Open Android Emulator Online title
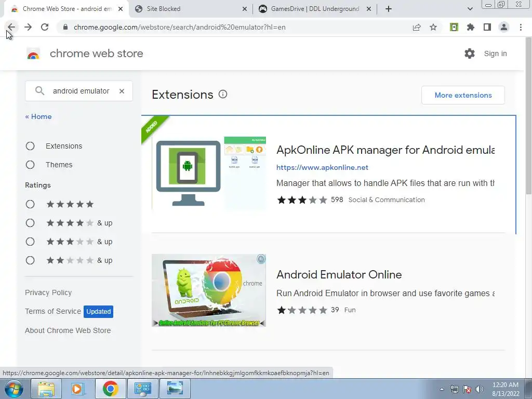This screenshot has height=399, width=532. (339, 274)
